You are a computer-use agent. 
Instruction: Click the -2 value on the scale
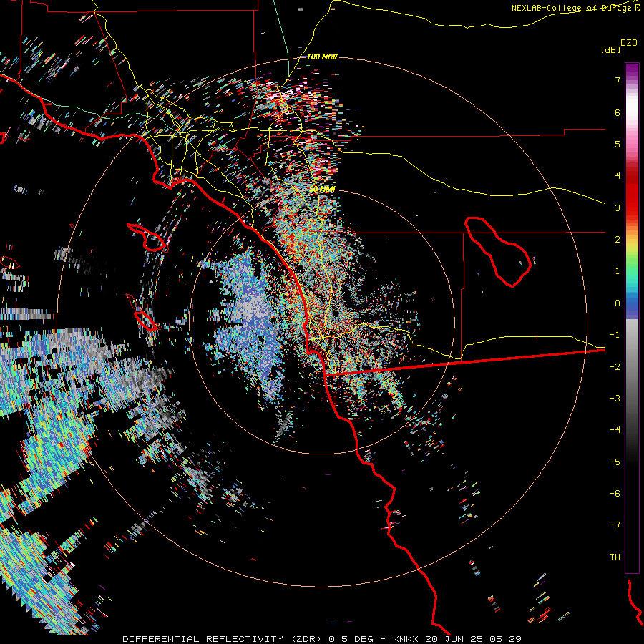click(615, 366)
